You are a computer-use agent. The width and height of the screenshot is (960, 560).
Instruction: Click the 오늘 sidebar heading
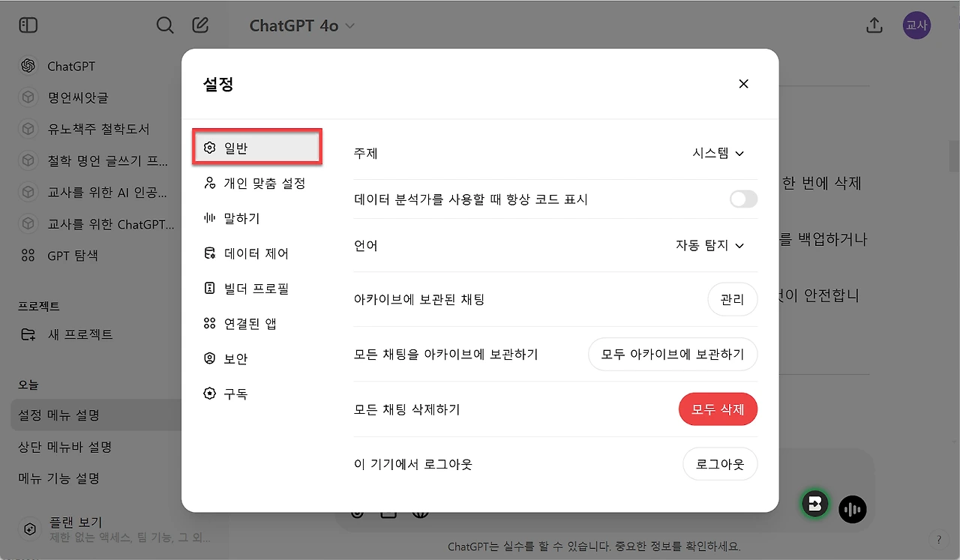pos(28,385)
